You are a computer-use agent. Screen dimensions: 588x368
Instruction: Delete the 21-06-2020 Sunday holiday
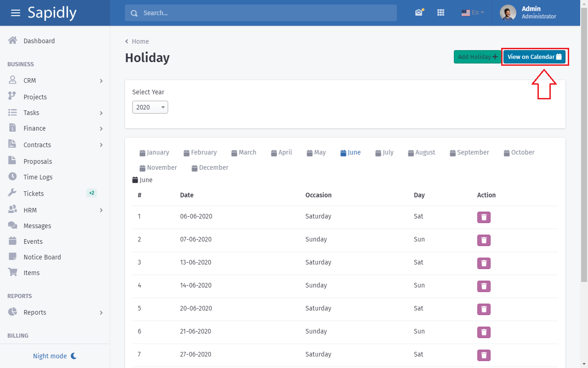pyautogui.click(x=483, y=332)
